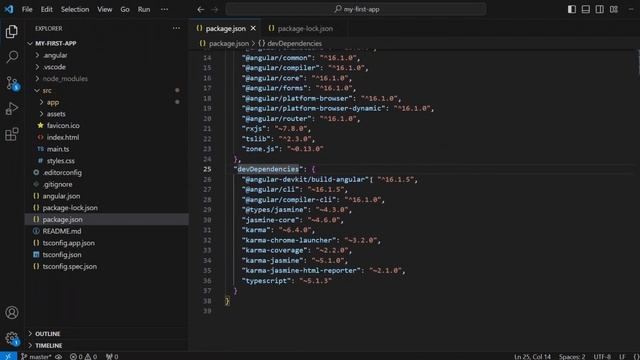This screenshot has height=360, width=640.
Task: Change encoding via UTF-8 status item
Action: tap(602, 356)
